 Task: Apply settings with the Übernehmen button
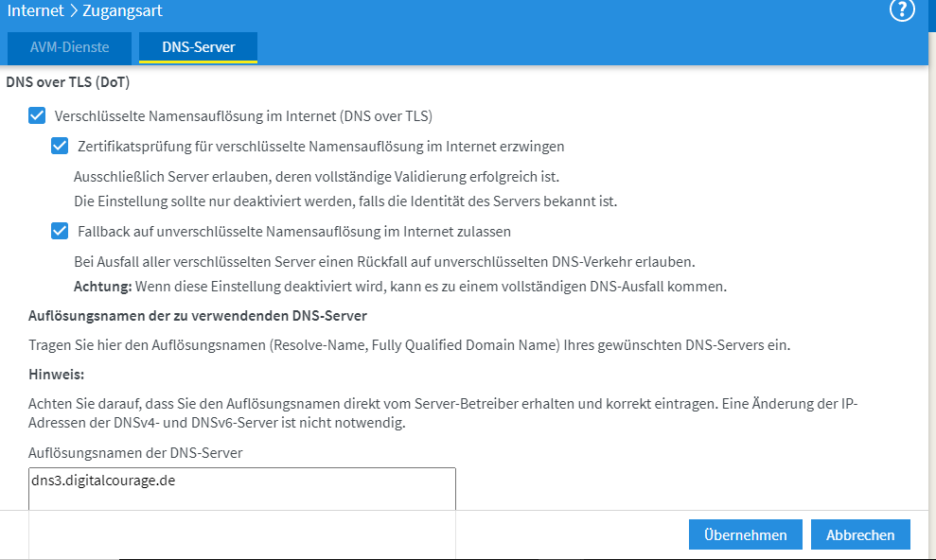[745, 535]
